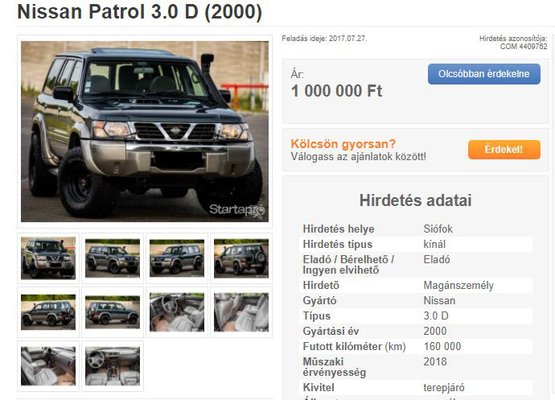Click the Válogass az ajánlatok között text
This screenshot has height=400, width=555.
358,156
